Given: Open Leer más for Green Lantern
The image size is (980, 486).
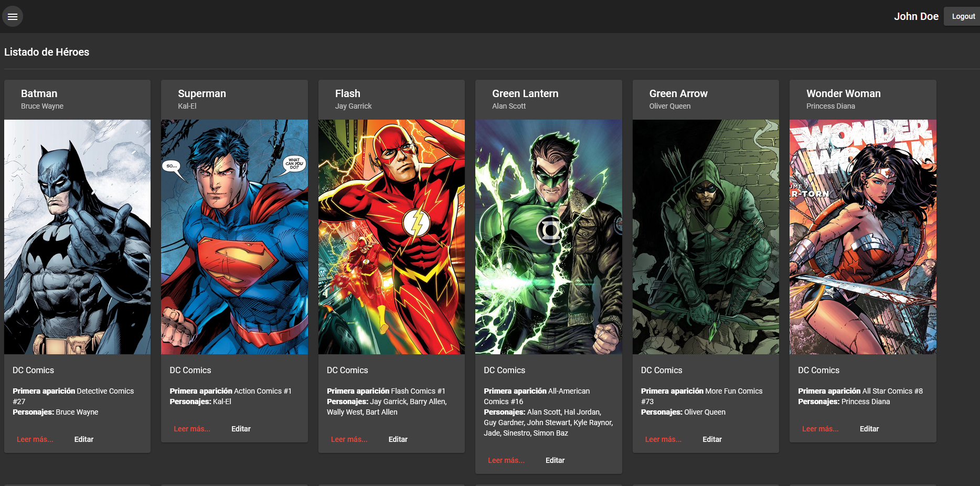Looking at the screenshot, I should (x=506, y=460).
